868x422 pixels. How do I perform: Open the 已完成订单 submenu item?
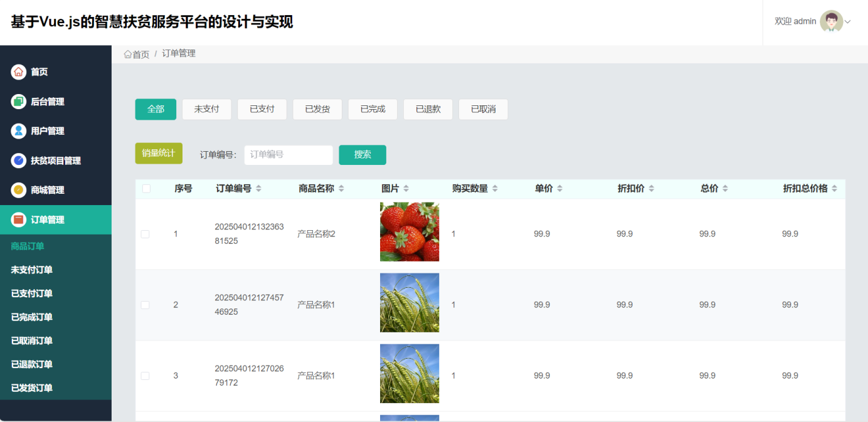(56, 317)
